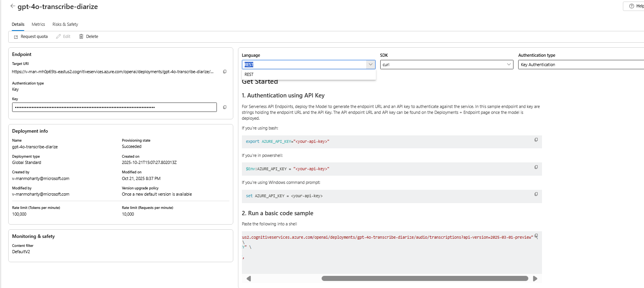The height and width of the screenshot is (288, 644).
Task: Copy the endpoint Key value
Action: [x=225, y=107]
